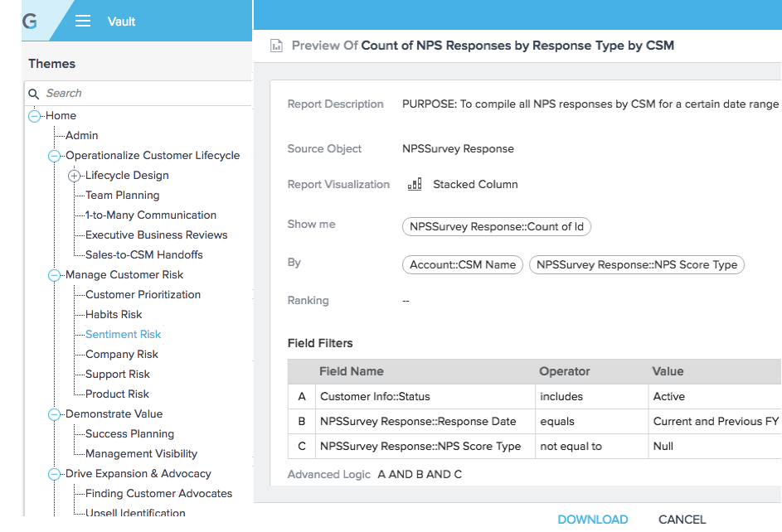782x532 pixels.
Task: Click the Gainsight G logo
Action: click(x=30, y=21)
